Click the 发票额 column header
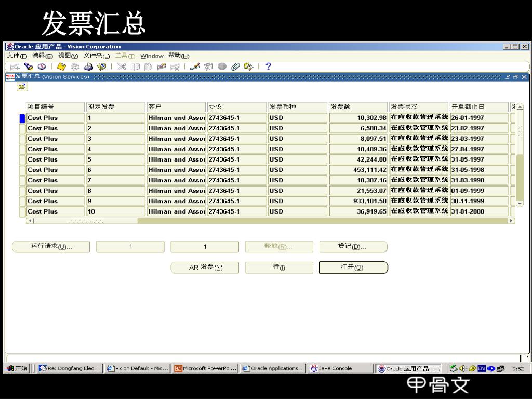The image size is (532, 399). (358, 107)
